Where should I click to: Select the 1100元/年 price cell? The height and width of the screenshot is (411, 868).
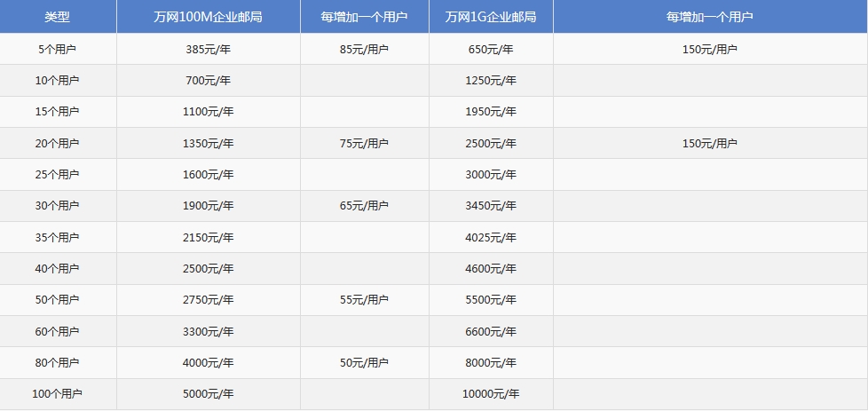pos(208,112)
